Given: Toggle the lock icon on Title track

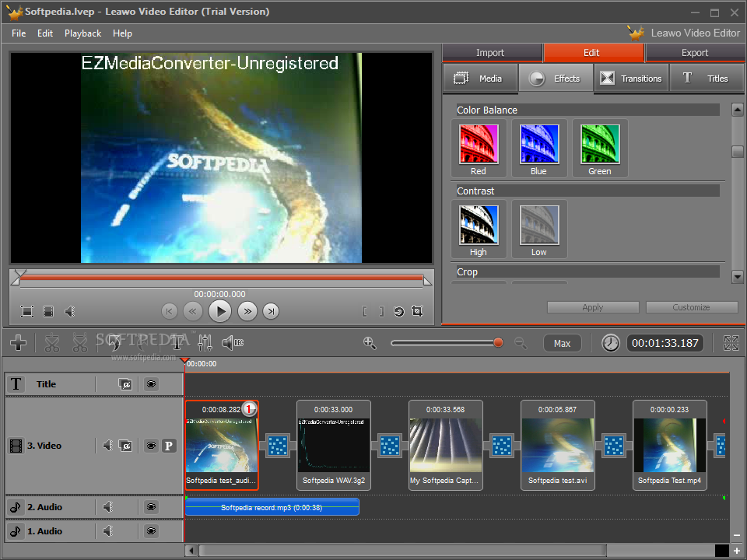Looking at the screenshot, I should [125, 383].
